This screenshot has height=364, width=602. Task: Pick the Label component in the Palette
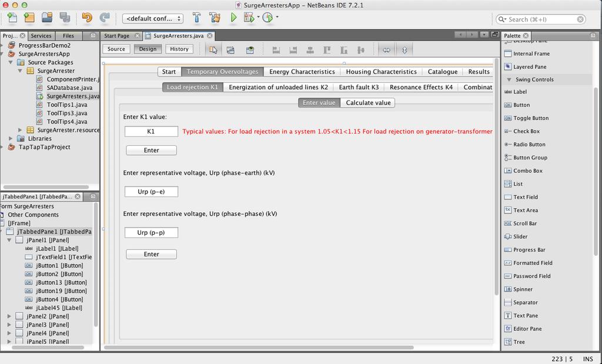[520, 92]
